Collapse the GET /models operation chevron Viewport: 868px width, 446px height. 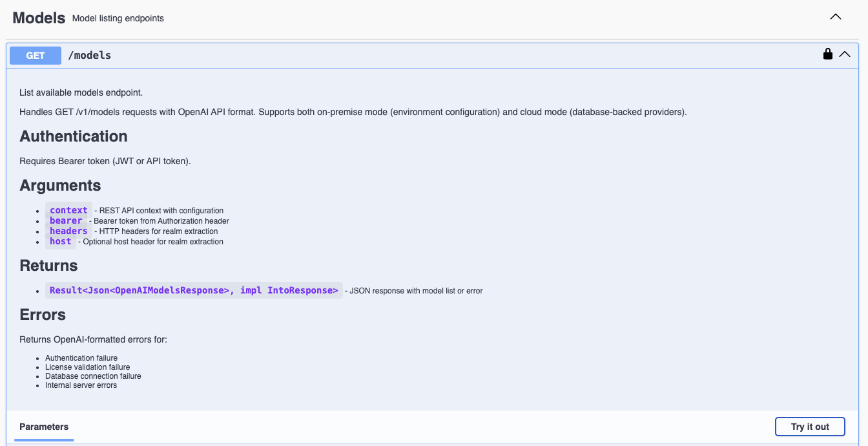(845, 55)
